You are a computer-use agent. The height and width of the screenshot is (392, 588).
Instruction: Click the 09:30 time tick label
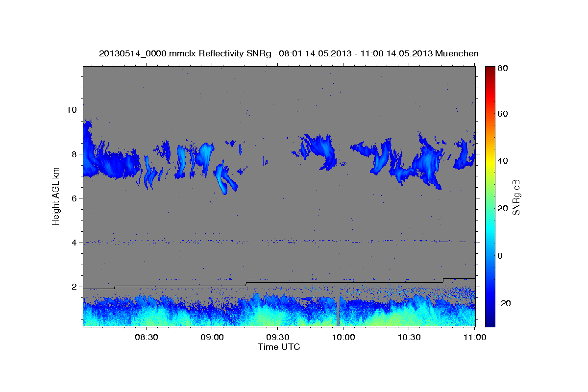click(x=277, y=337)
